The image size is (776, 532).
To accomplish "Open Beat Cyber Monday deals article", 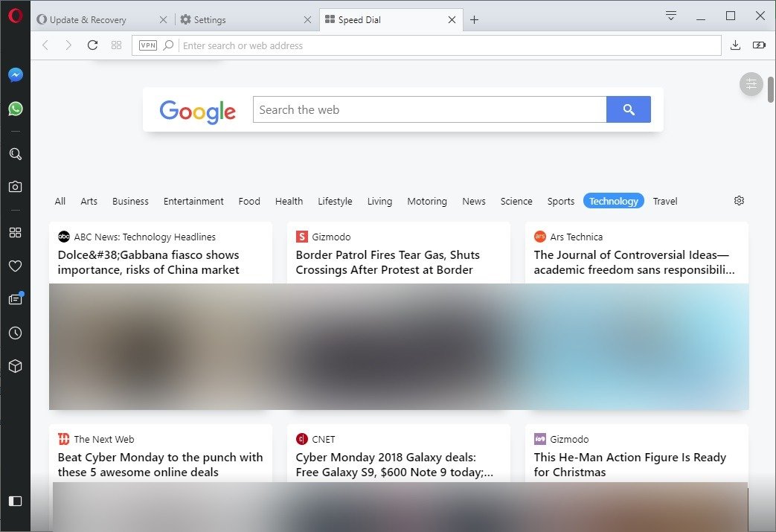I will tap(161, 465).
